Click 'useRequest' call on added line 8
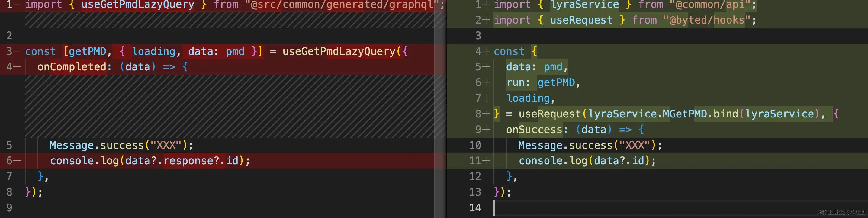The width and height of the screenshot is (868, 218). click(550, 114)
